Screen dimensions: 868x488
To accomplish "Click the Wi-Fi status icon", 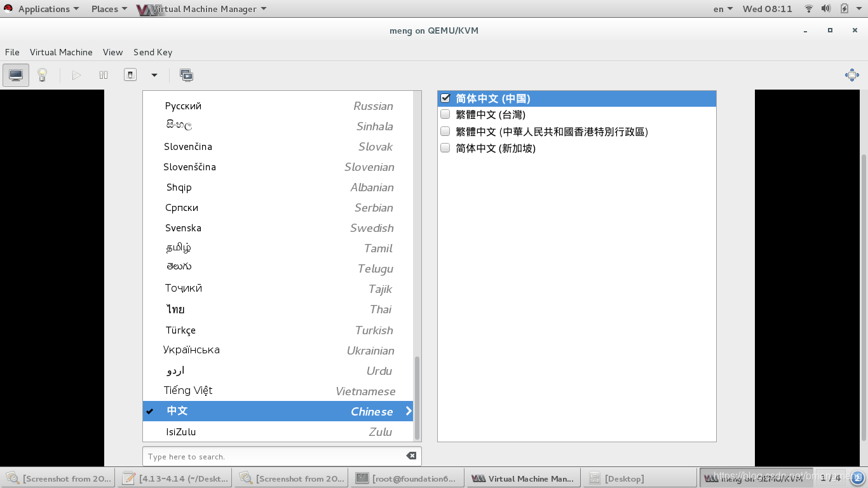I will tap(809, 9).
